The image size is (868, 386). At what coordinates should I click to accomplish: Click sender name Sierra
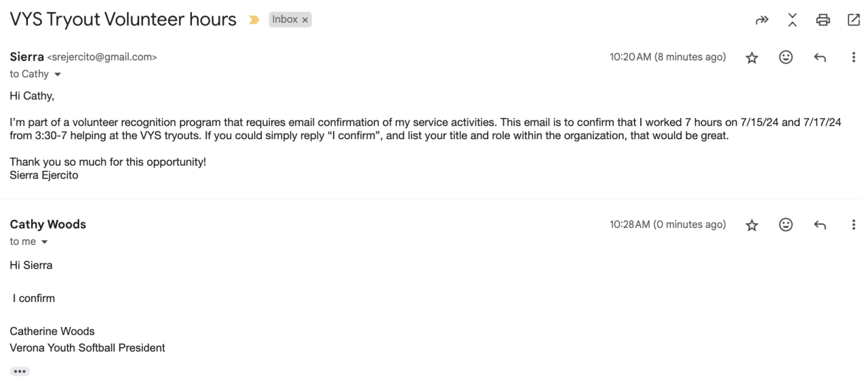click(x=26, y=57)
